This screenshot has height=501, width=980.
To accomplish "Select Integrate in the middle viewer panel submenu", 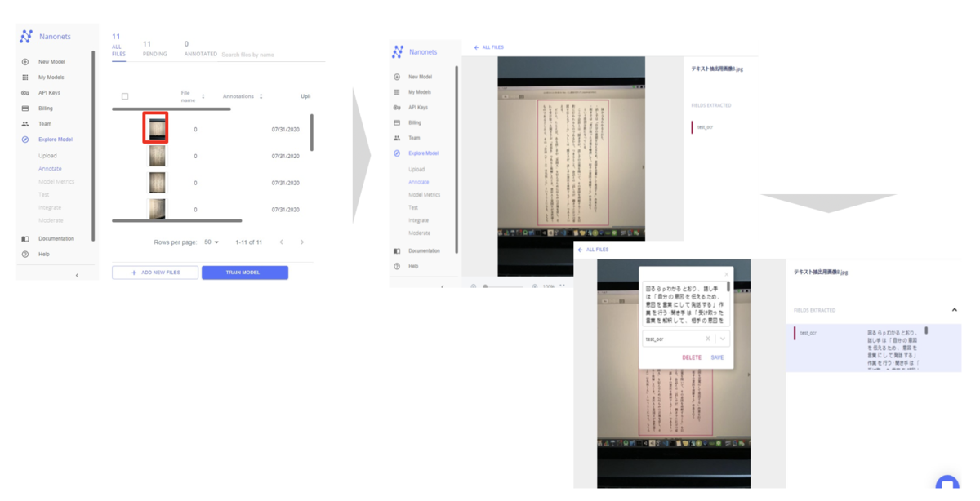I will click(x=418, y=220).
